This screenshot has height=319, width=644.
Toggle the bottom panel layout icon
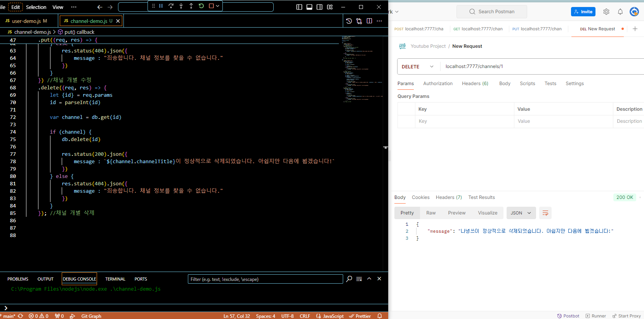pos(309,7)
